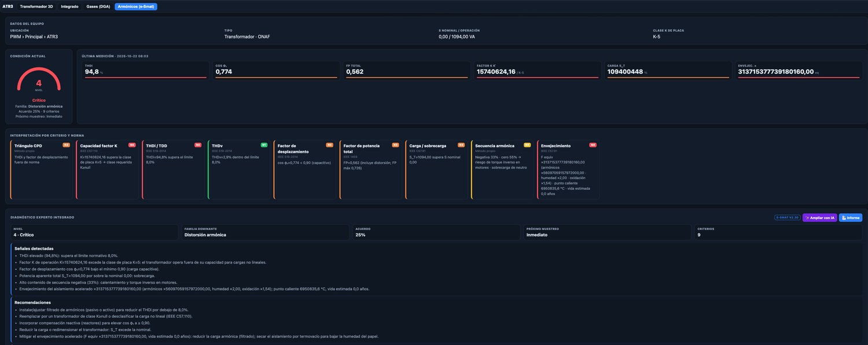Screen dimensions: 868x345
Task: Click the N3 badge on Factor de potencia total card
Action: point(395,145)
